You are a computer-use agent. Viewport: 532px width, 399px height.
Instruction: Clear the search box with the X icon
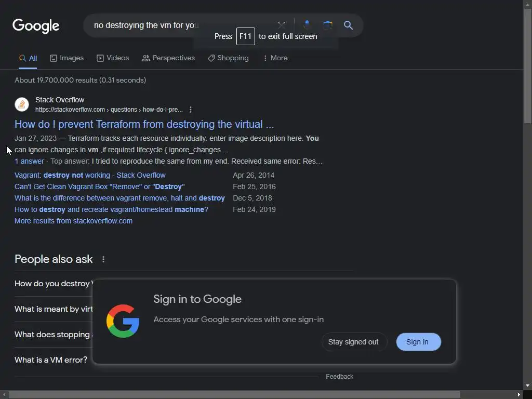(281, 25)
